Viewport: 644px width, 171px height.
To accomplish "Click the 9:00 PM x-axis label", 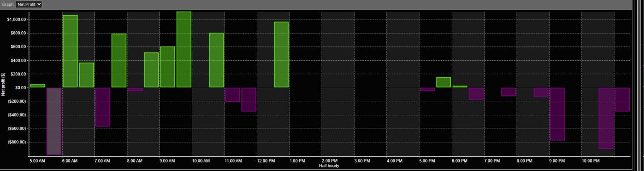I will click(x=557, y=160).
